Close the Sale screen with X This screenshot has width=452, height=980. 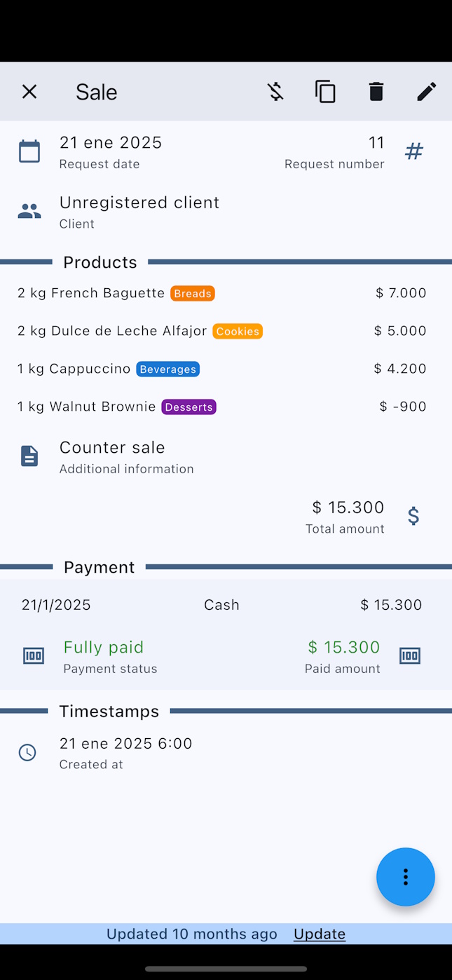pyautogui.click(x=29, y=92)
